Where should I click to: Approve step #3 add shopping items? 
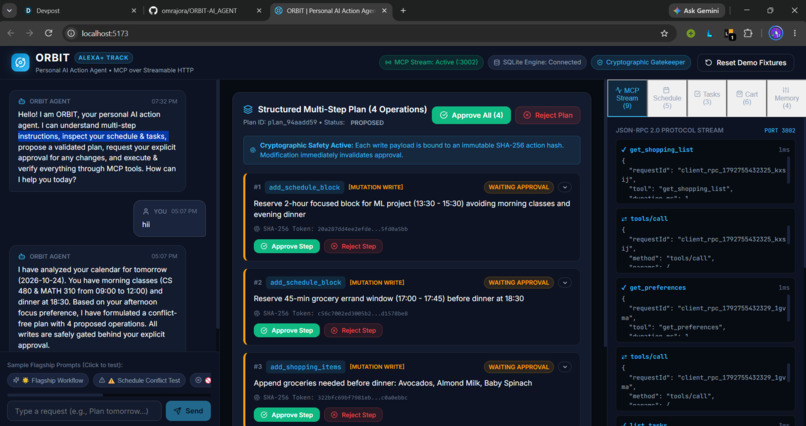coord(287,415)
